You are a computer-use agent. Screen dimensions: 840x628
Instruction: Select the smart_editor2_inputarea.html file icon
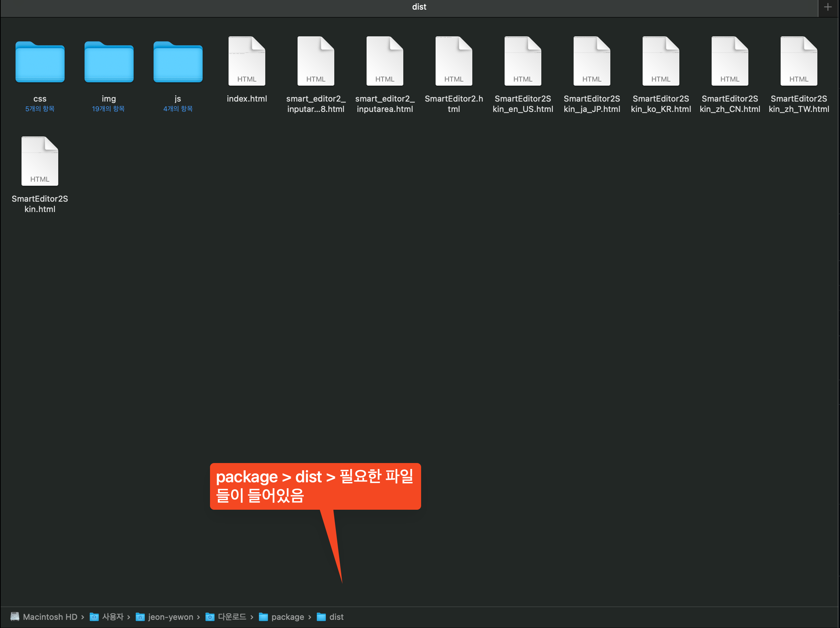click(385, 61)
